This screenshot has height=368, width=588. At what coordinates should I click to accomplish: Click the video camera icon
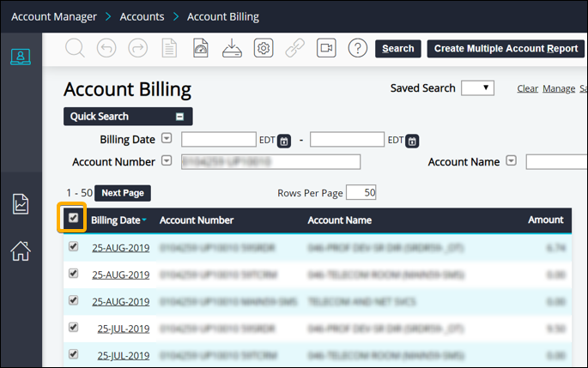click(x=326, y=48)
